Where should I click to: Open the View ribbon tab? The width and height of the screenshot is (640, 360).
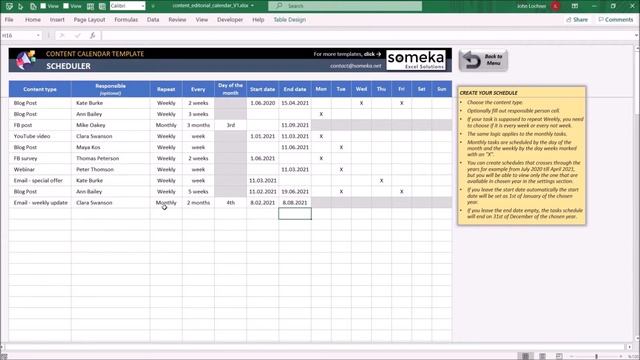coord(202,20)
